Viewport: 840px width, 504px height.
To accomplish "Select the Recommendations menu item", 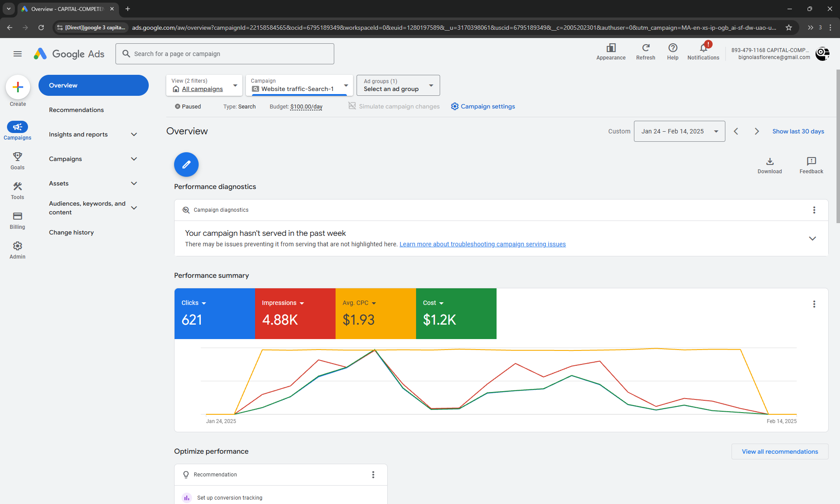I will pyautogui.click(x=76, y=110).
